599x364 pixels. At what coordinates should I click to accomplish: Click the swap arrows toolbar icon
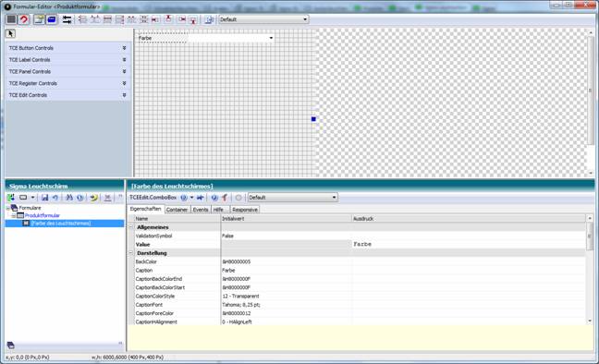pyautogui.click(x=67, y=19)
